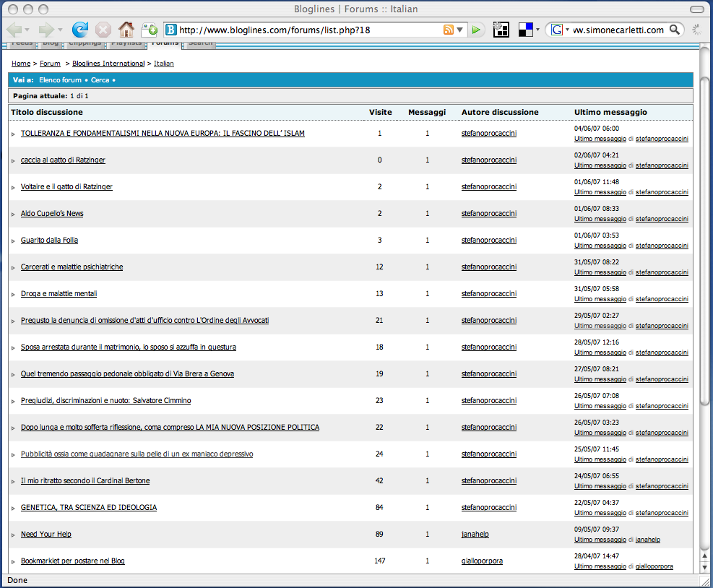Viewport: 713px width, 588px height.
Task: Open the topic 'Dopo lunga e molto sofferta riflessione'
Action: pyautogui.click(x=170, y=428)
